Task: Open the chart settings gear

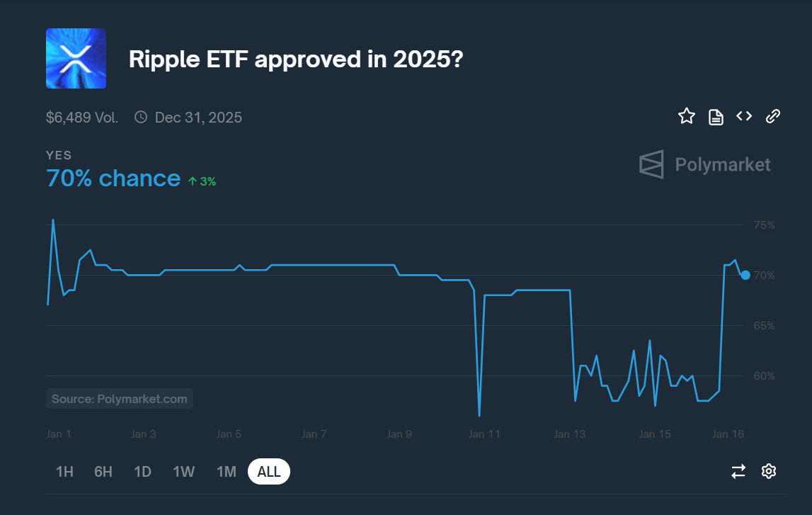Action: 770,471
